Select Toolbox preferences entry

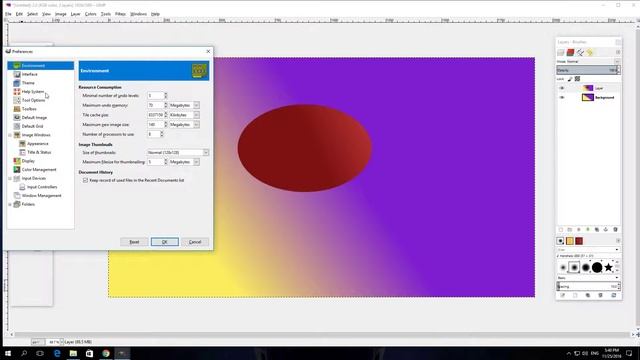pos(29,109)
